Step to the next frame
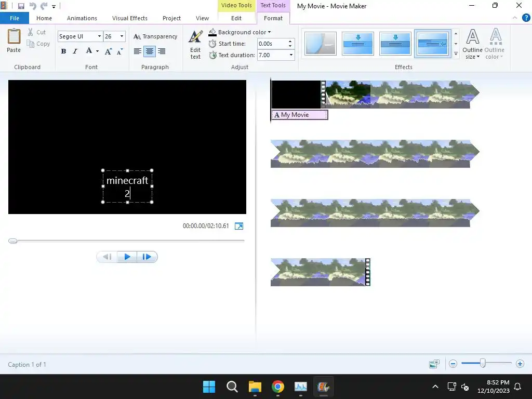The width and height of the screenshot is (532, 399). point(147,257)
